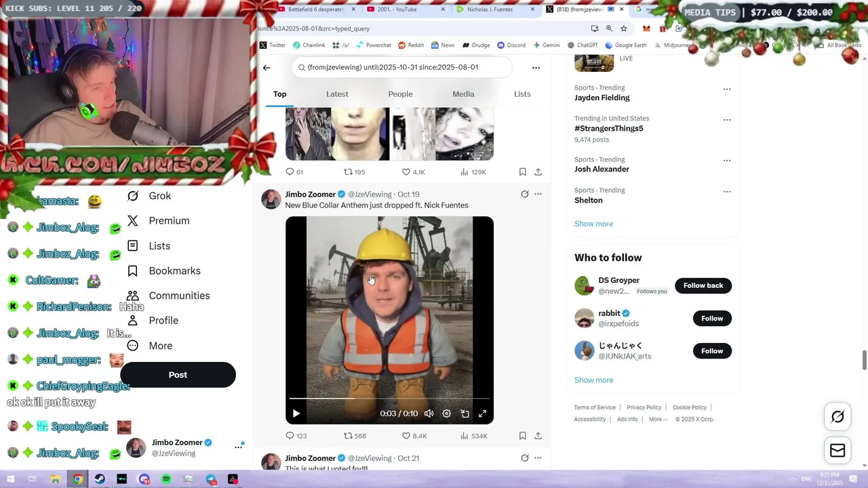Share the post with 129K views

tap(538, 172)
